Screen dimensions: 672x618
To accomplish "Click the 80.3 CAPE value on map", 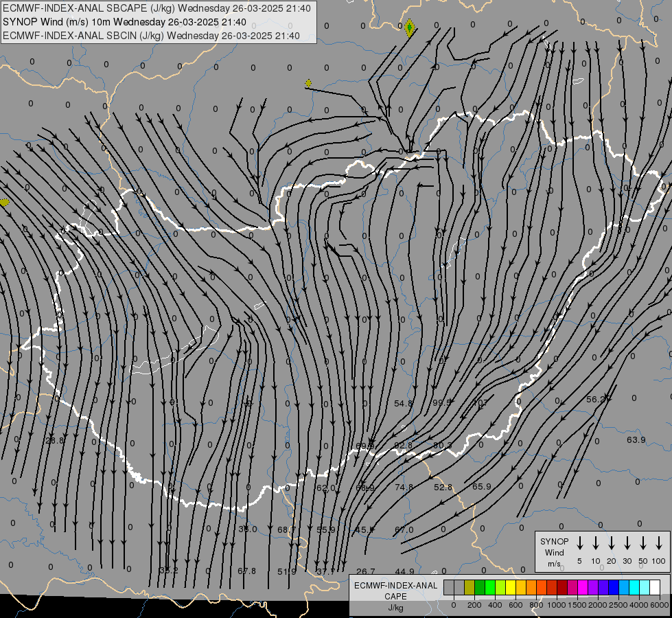I will click(x=442, y=445).
